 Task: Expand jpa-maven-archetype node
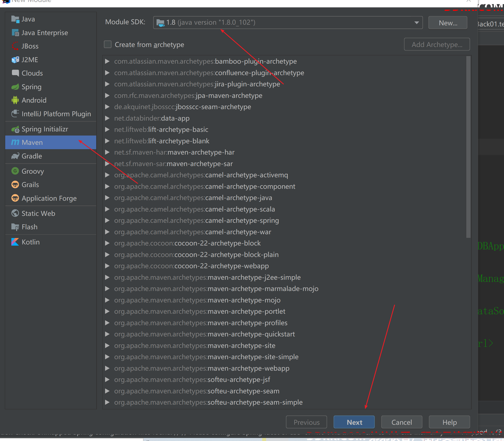[107, 95]
